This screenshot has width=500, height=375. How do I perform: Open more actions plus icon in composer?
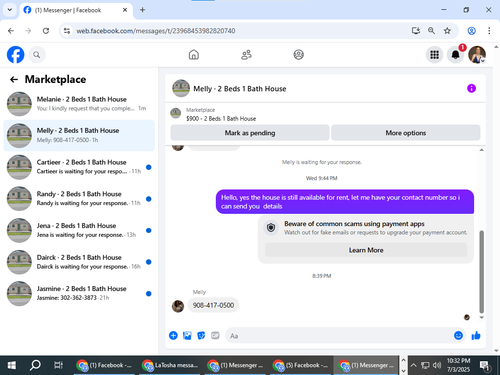tap(173, 335)
